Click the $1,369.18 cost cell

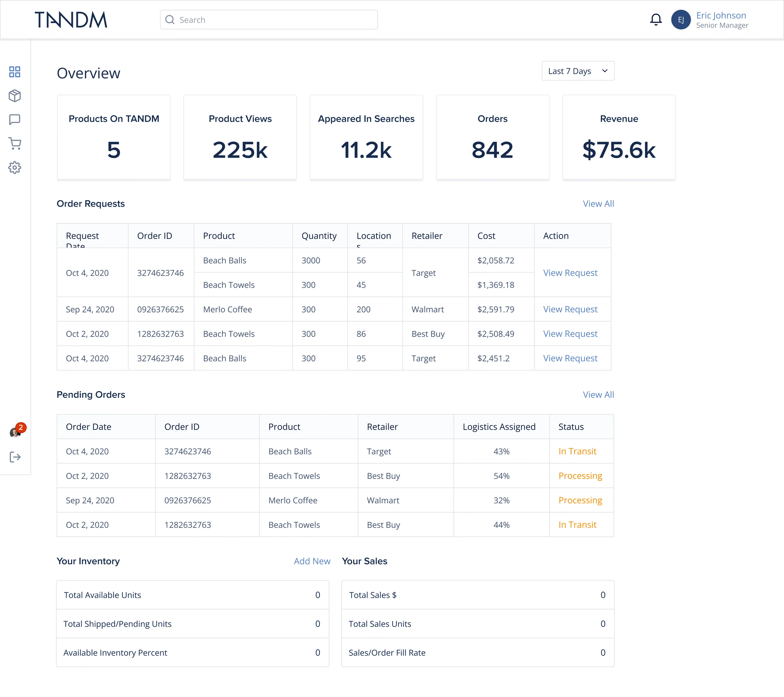coord(501,285)
